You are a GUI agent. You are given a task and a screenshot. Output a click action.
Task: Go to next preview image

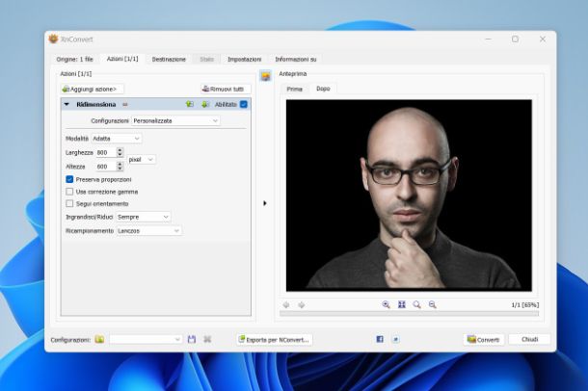[301, 305]
